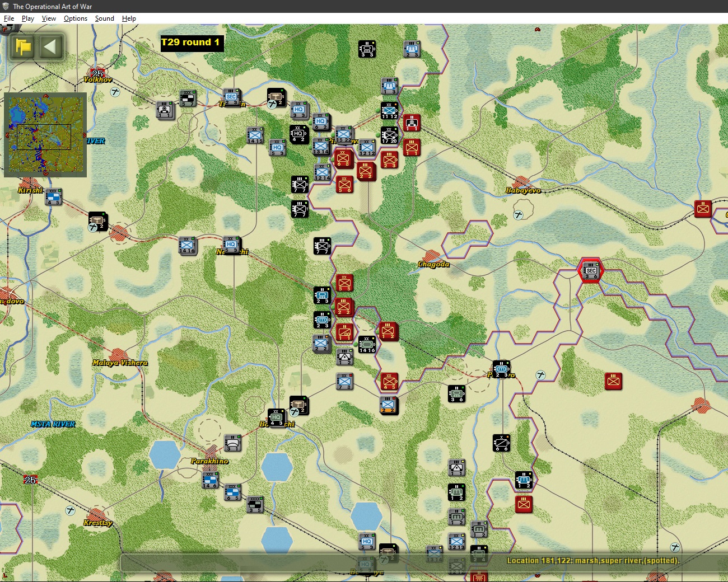Click the Kirishi city label
The width and height of the screenshot is (728, 582).
tap(30, 190)
